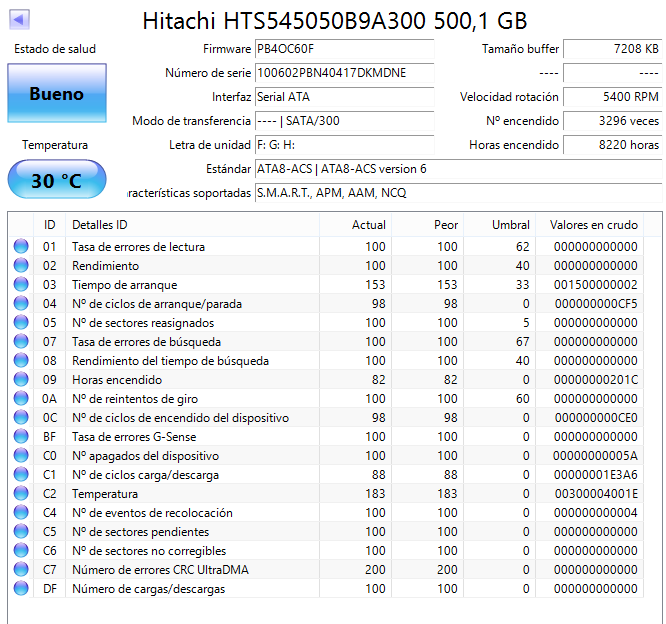Viewport: 666px width, 624px height.
Task: Click status orb for reintentos de giro row
Action: pyautogui.click(x=21, y=398)
